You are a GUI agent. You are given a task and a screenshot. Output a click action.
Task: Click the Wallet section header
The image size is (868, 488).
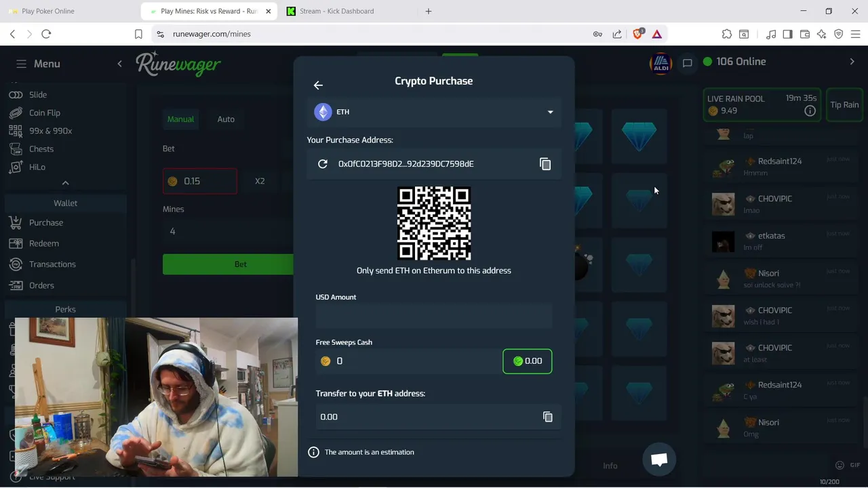[66, 203]
